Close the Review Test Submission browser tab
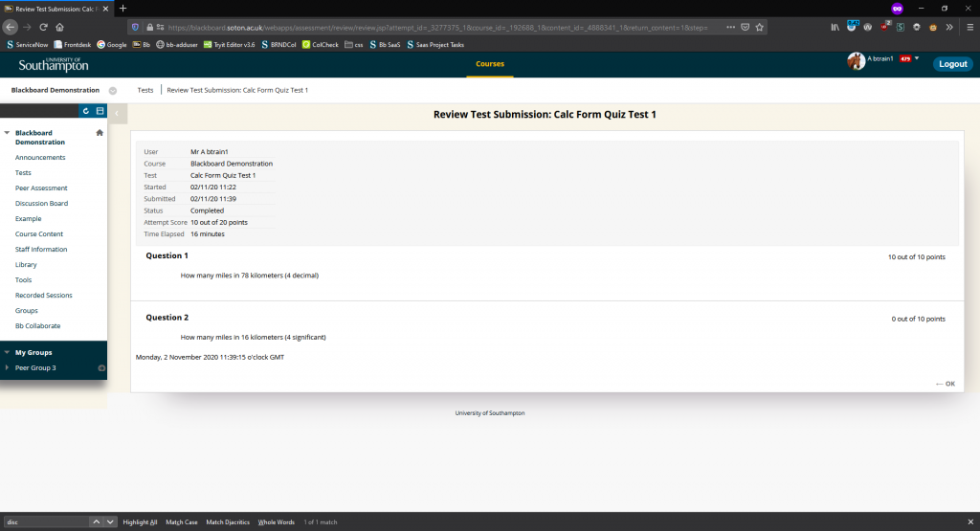Viewport: 980px width, 531px height. click(105, 9)
